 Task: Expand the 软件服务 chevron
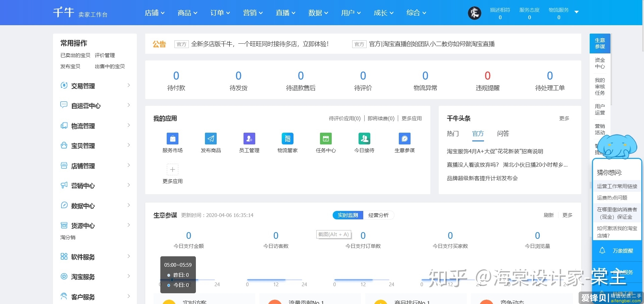pos(129,256)
